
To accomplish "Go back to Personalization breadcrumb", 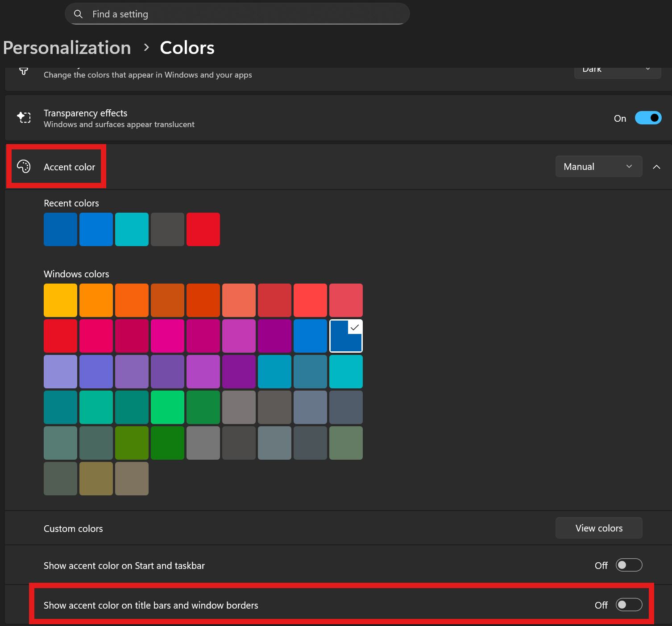I will point(67,48).
